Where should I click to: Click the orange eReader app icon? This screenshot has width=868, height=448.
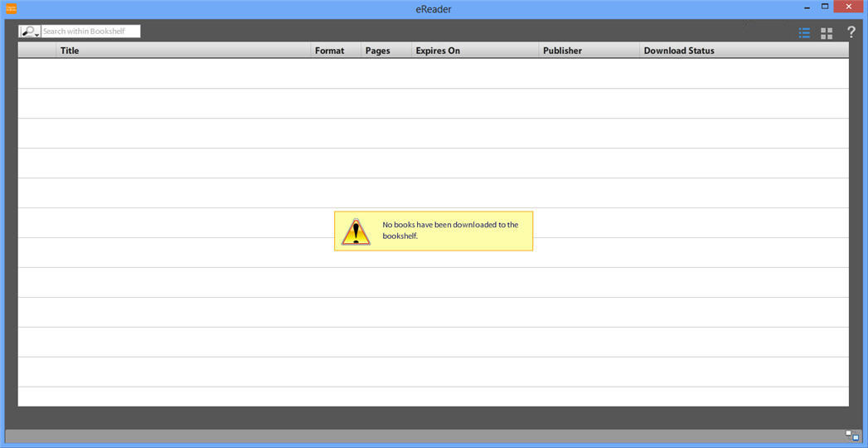click(x=11, y=8)
